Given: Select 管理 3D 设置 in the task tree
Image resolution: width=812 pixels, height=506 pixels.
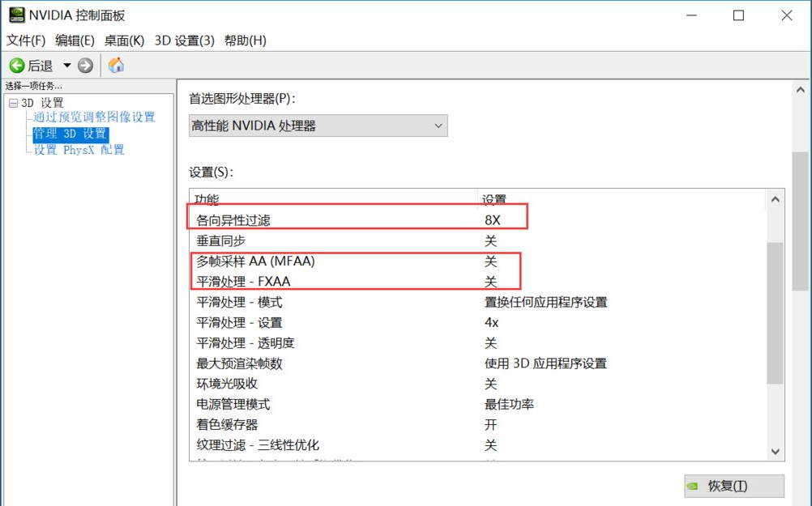Looking at the screenshot, I should [x=71, y=134].
